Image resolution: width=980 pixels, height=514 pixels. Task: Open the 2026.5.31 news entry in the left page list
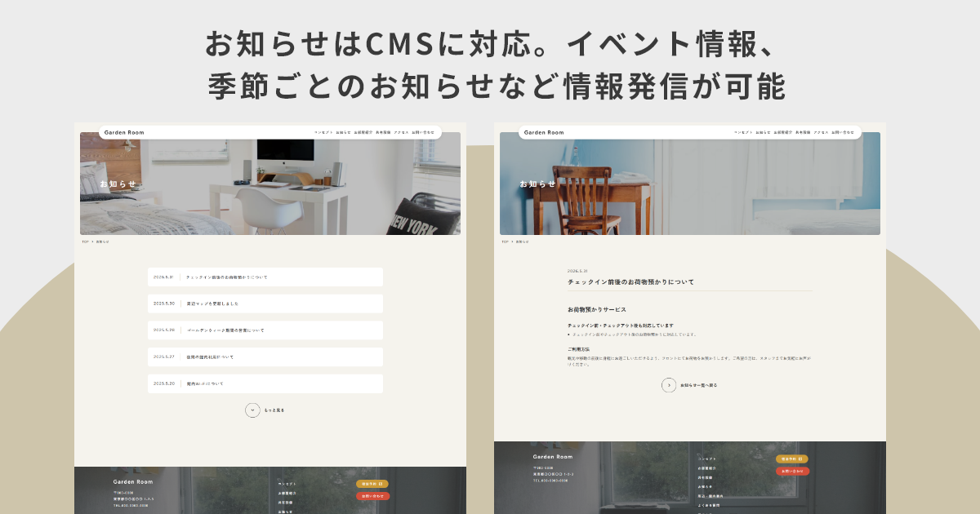pyautogui.click(x=265, y=277)
